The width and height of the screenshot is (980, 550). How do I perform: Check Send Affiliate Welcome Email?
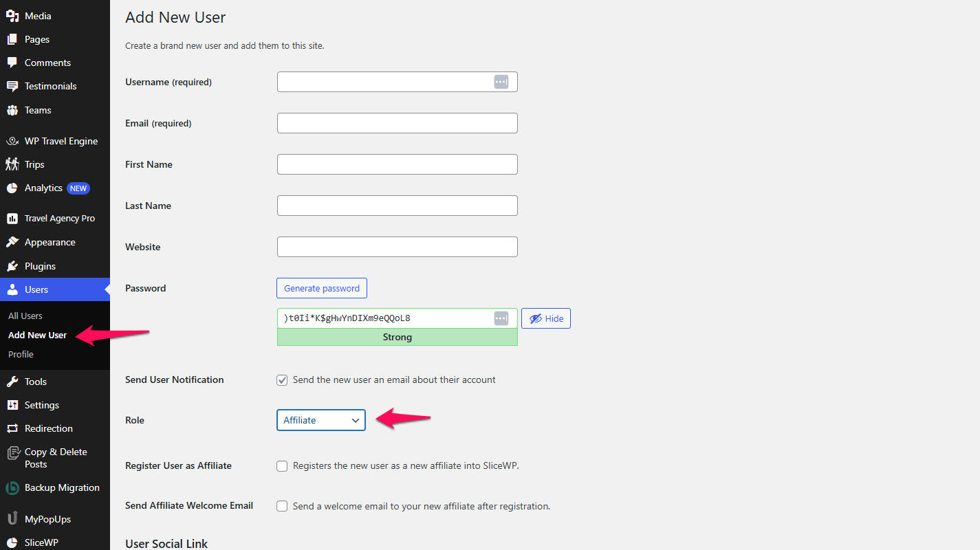click(282, 506)
